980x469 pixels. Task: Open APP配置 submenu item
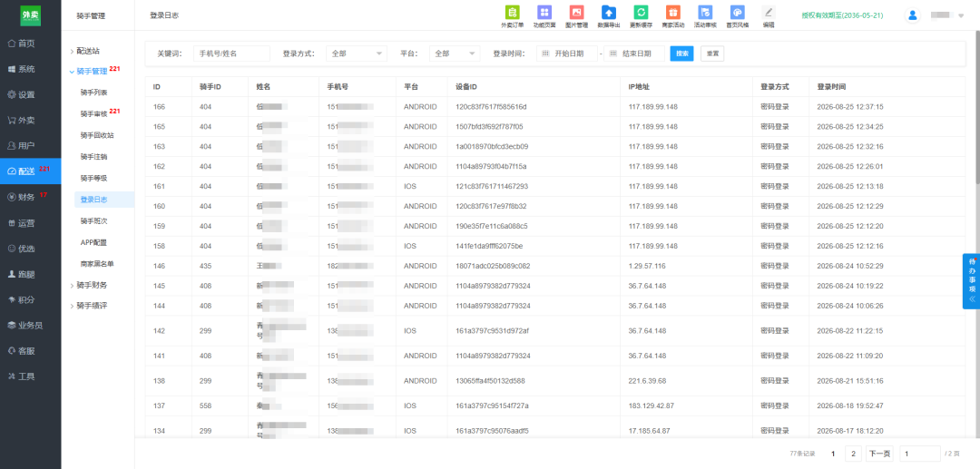(93, 242)
